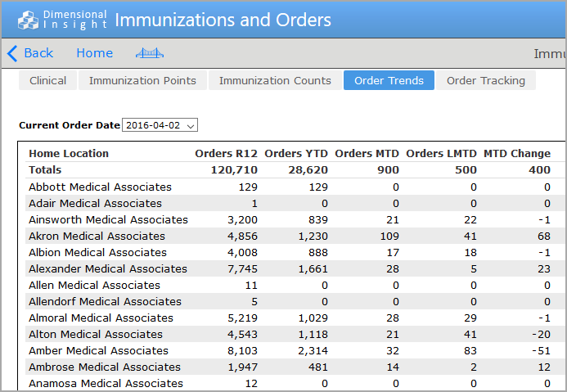567x392 pixels.
Task: Click the Totals row label
Action: pyautogui.click(x=45, y=169)
